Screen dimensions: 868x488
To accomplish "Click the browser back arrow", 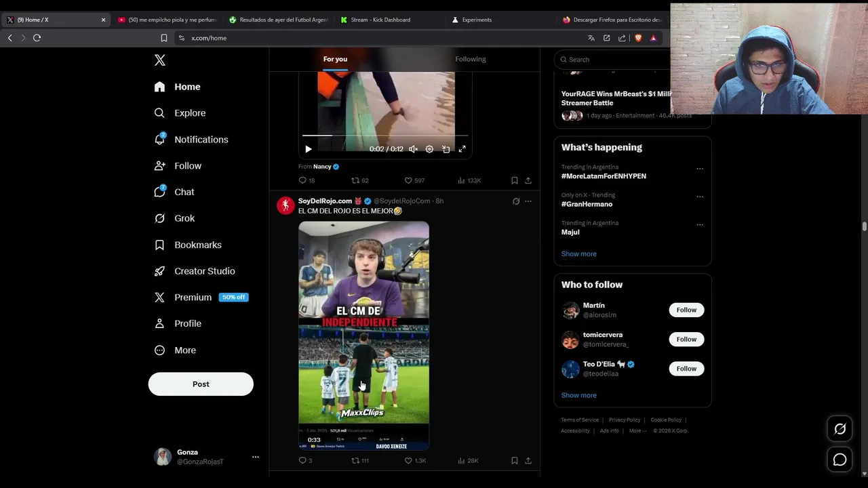I will (9, 38).
